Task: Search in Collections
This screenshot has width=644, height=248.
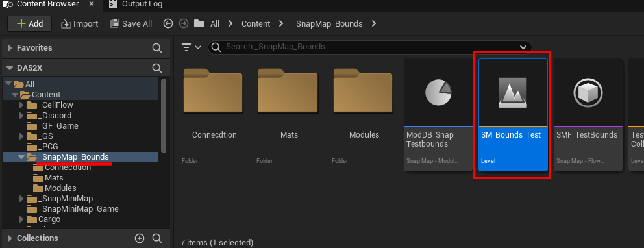Action: click(x=157, y=238)
